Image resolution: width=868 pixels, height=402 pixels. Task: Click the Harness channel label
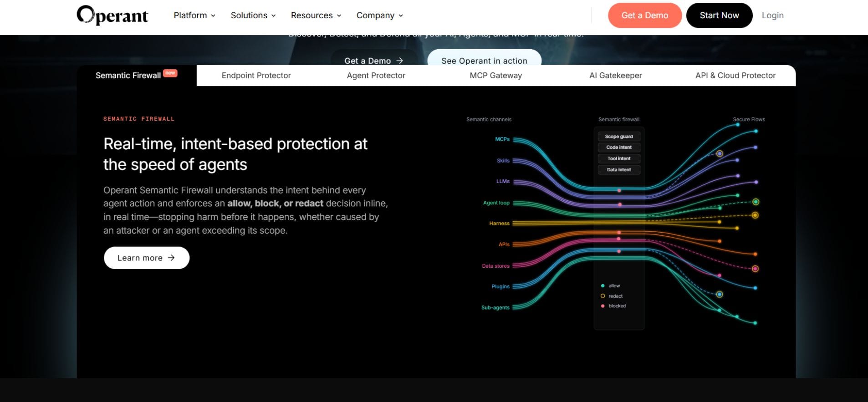point(500,224)
